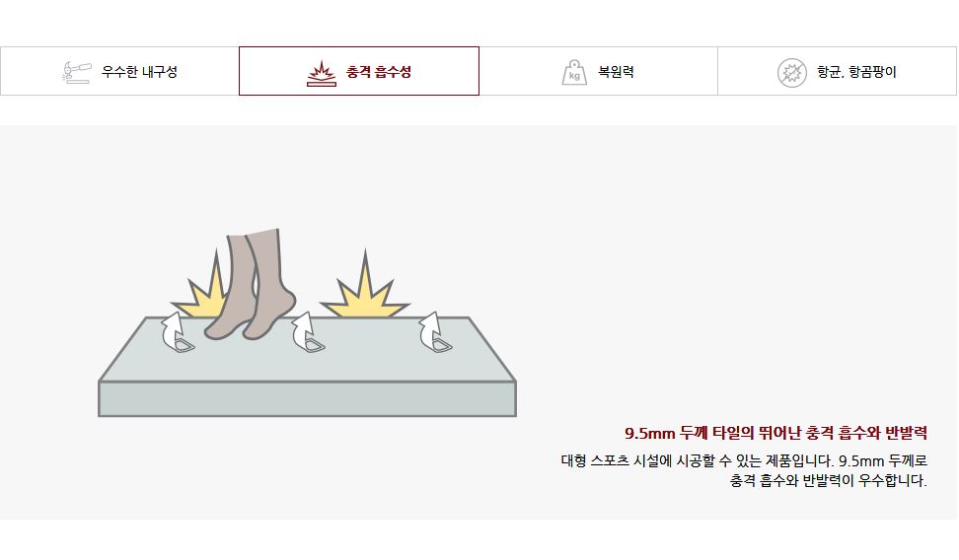Click the 항균, 항곰팡이 label text
Viewport: 959px width, 560px height.
[x=856, y=72]
